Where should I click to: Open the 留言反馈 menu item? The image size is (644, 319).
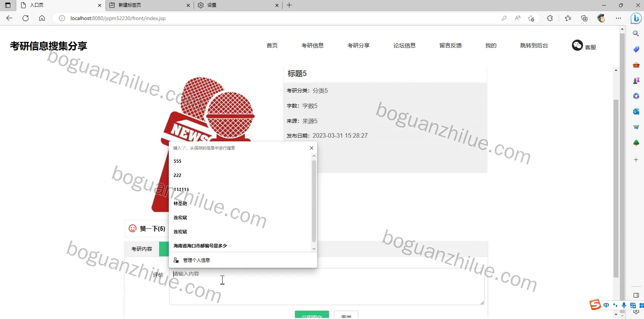pos(450,46)
